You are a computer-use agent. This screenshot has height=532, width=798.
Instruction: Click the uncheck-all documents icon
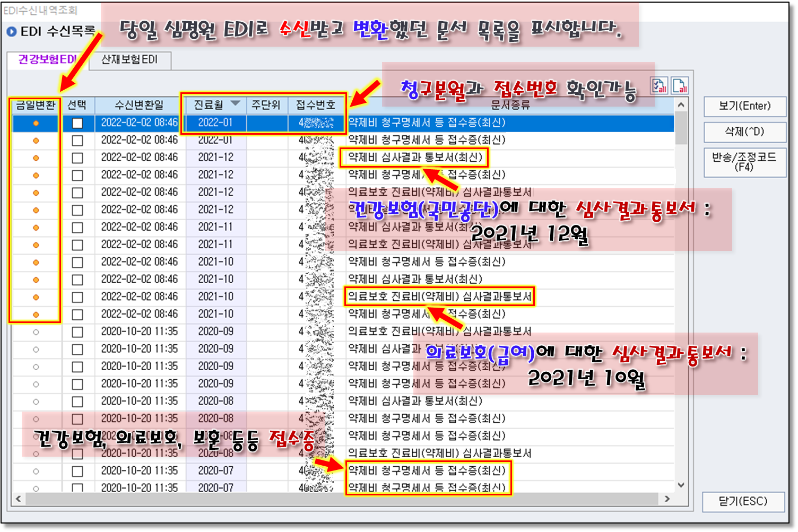point(680,86)
